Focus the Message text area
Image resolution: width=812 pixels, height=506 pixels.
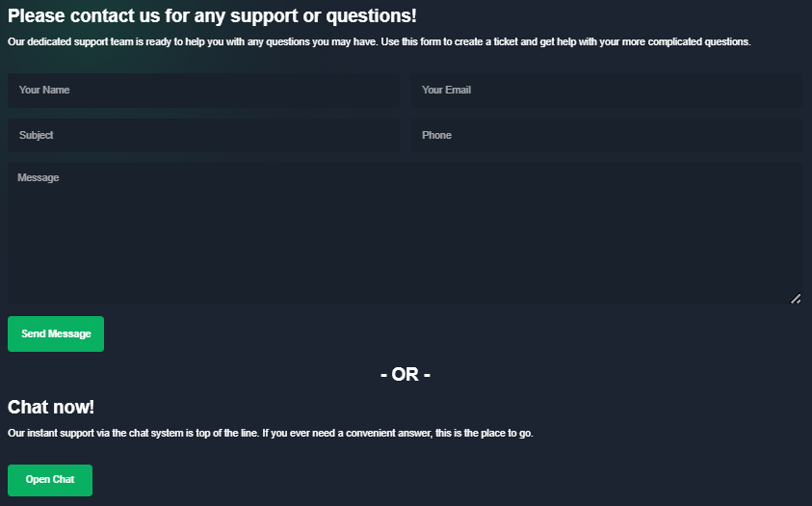tap(405, 234)
